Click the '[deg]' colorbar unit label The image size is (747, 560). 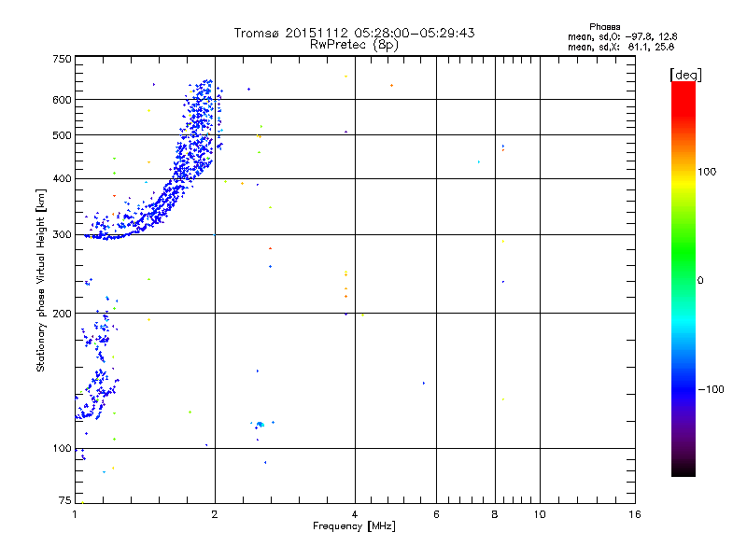685,75
